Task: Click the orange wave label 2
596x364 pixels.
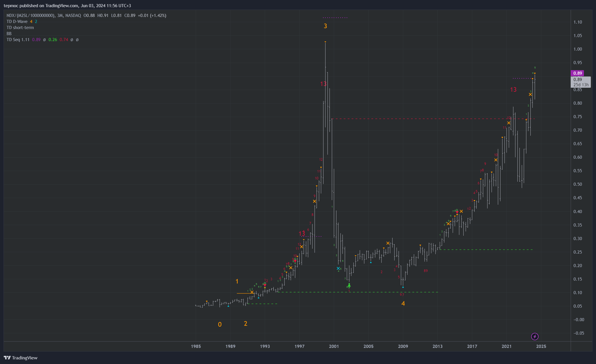Action: pos(245,324)
